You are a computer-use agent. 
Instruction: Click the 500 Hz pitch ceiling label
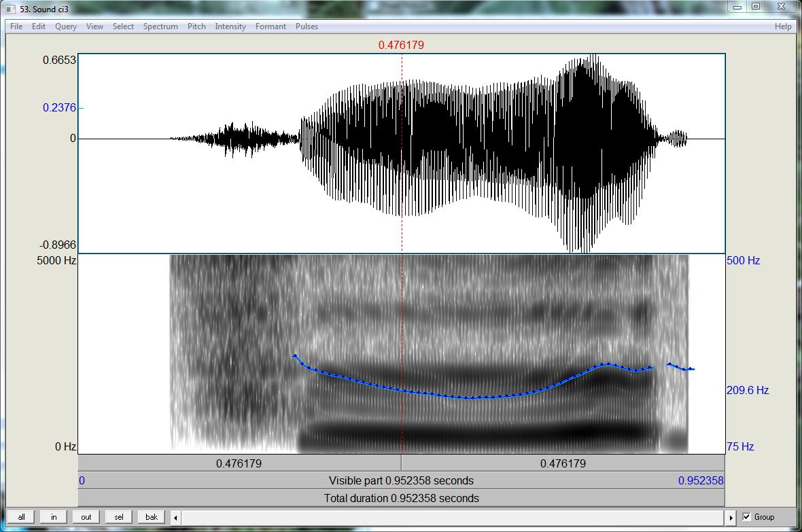(743, 260)
